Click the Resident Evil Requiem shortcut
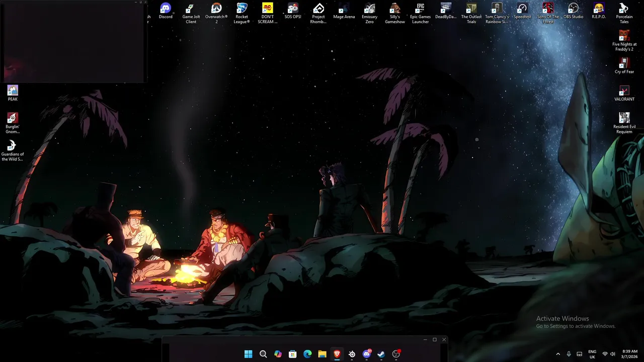 point(624,123)
